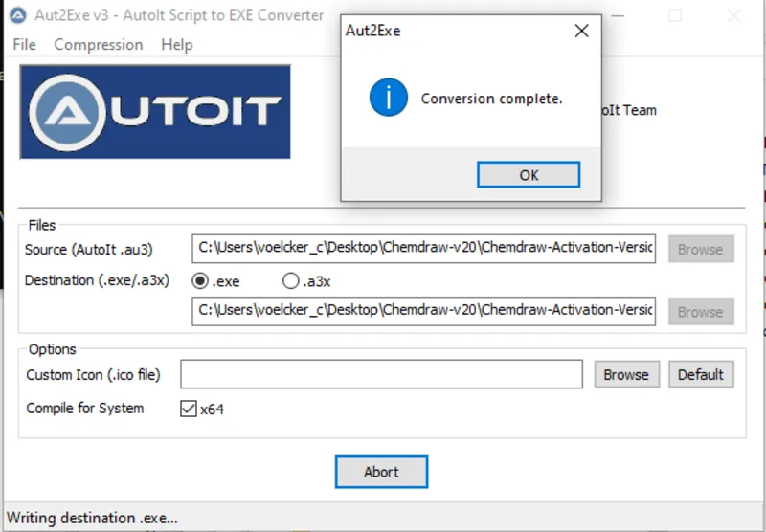The image size is (766, 532).
Task: Open the File menu
Action: [x=25, y=44]
